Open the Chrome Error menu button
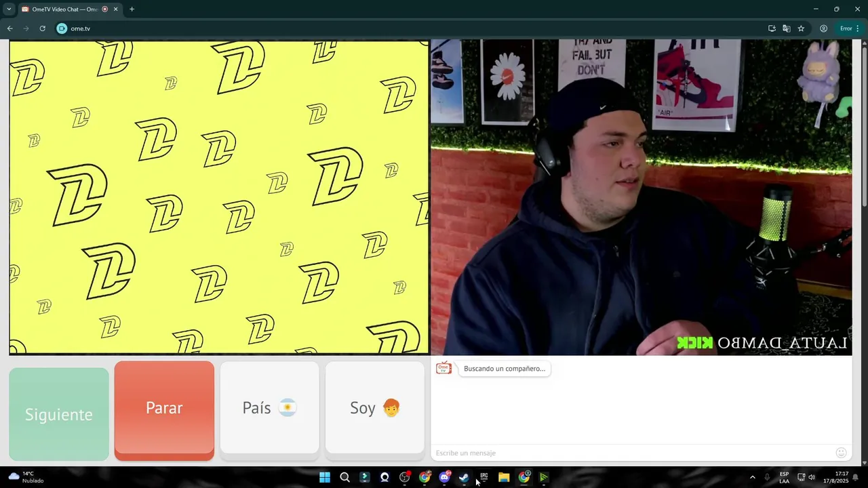This screenshot has height=488, width=868. (x=850, y=28)
